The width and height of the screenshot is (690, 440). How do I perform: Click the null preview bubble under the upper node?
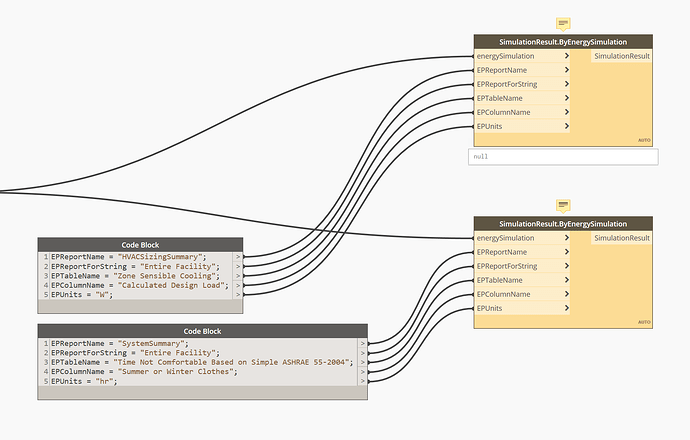563,157
